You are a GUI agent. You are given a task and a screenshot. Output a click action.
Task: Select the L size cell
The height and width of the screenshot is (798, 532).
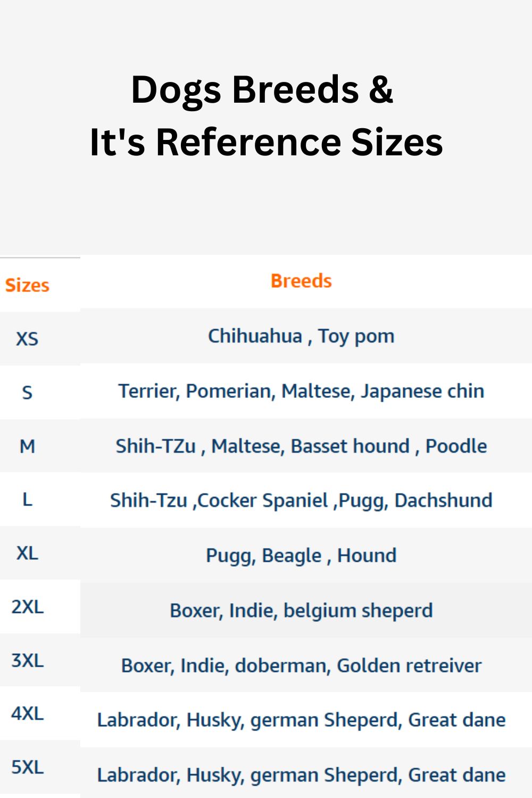click(27, 500)
